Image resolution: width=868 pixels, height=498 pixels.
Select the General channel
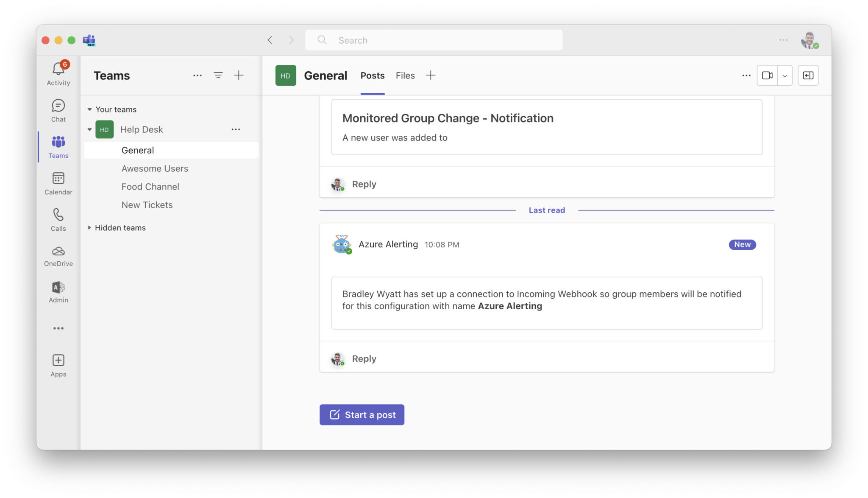click(171, 150)
